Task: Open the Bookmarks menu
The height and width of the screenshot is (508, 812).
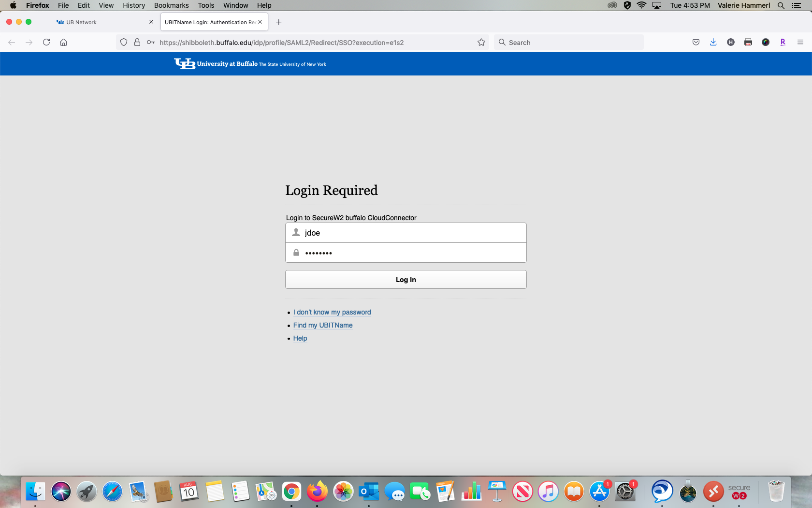Action: [x=171, y=5]
